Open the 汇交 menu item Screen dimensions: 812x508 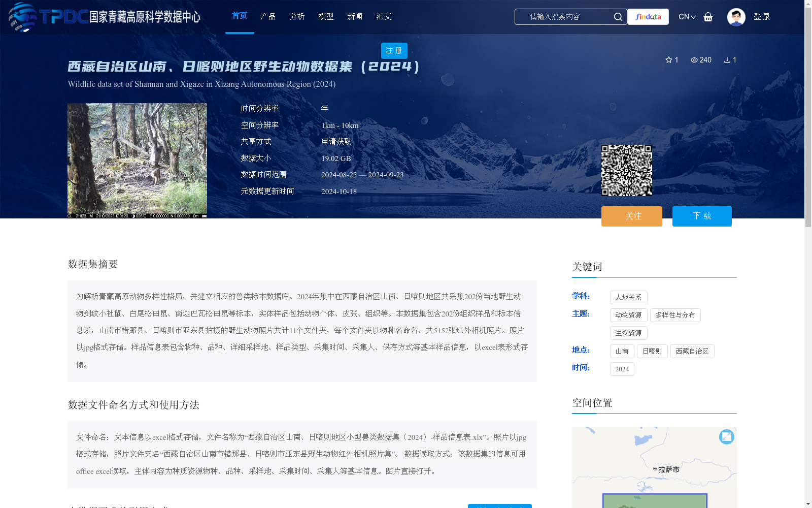(384, 17)
